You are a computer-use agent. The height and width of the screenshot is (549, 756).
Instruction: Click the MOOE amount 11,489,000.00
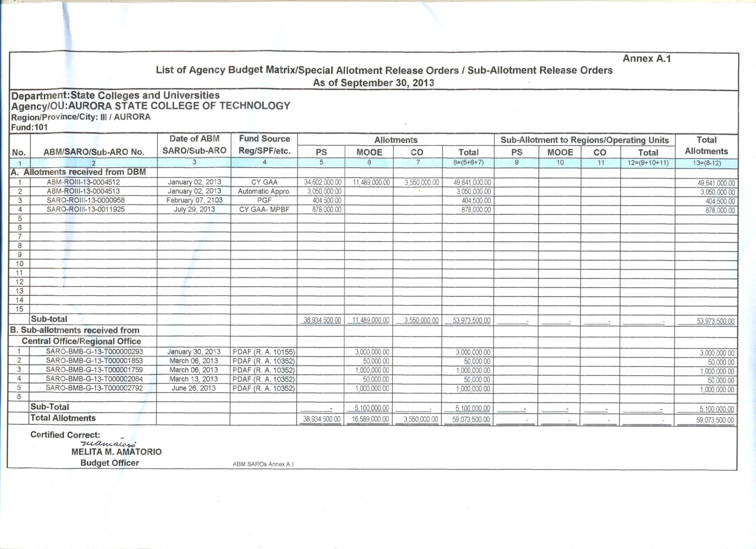371,183
